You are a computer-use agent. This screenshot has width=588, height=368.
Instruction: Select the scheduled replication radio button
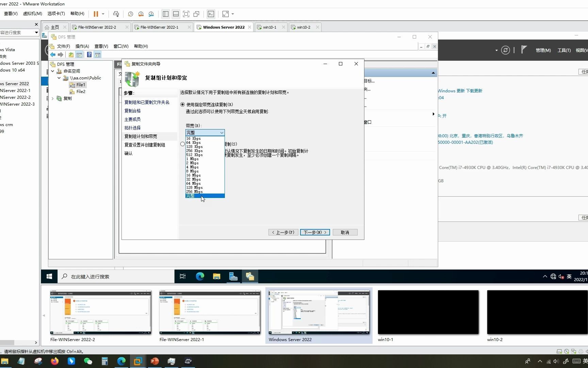coord(183,144)
